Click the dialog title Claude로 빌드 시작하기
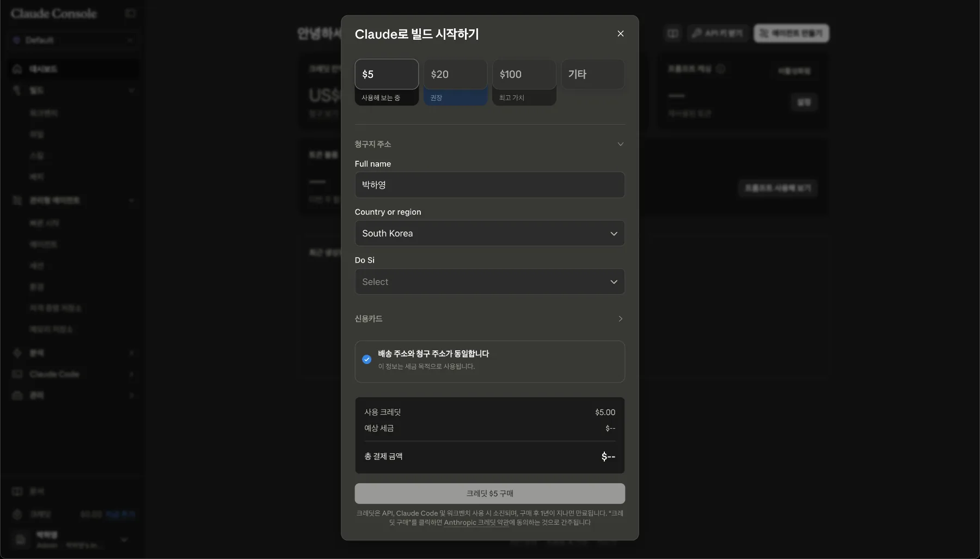Screen dimensions: 980x559 (416, 34)
